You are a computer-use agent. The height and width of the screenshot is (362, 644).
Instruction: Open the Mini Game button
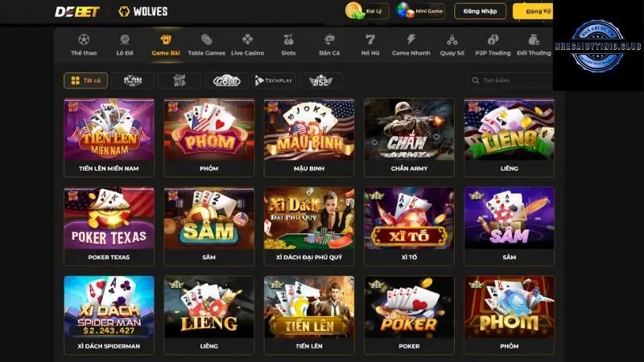tap(420, 11)
